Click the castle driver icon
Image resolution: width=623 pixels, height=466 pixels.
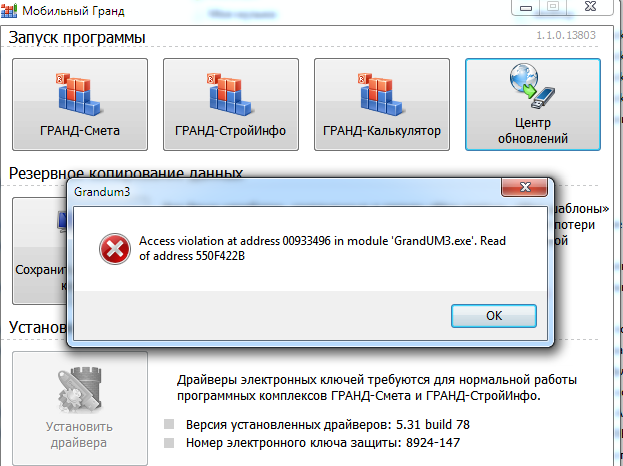[x=79, y=390]
